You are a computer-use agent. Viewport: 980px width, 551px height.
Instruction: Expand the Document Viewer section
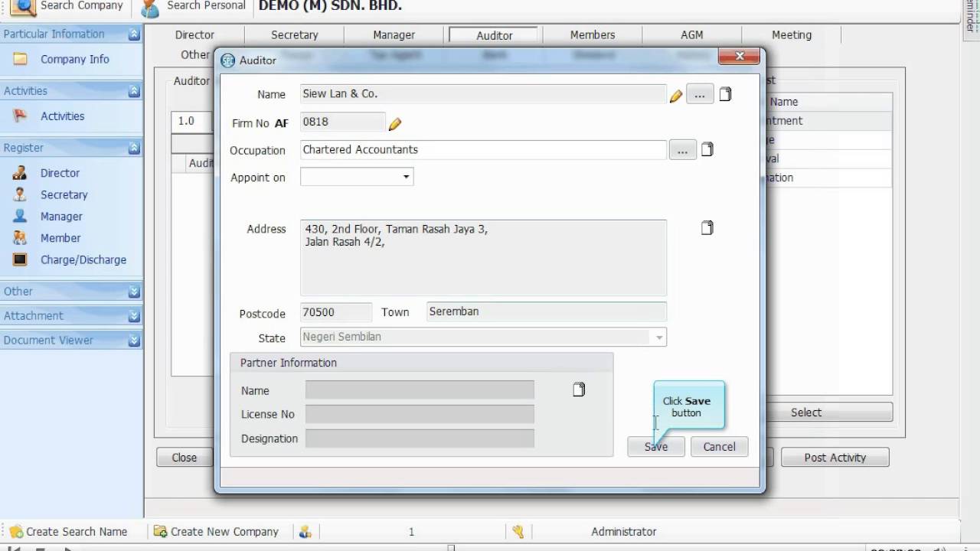(134, 341)
